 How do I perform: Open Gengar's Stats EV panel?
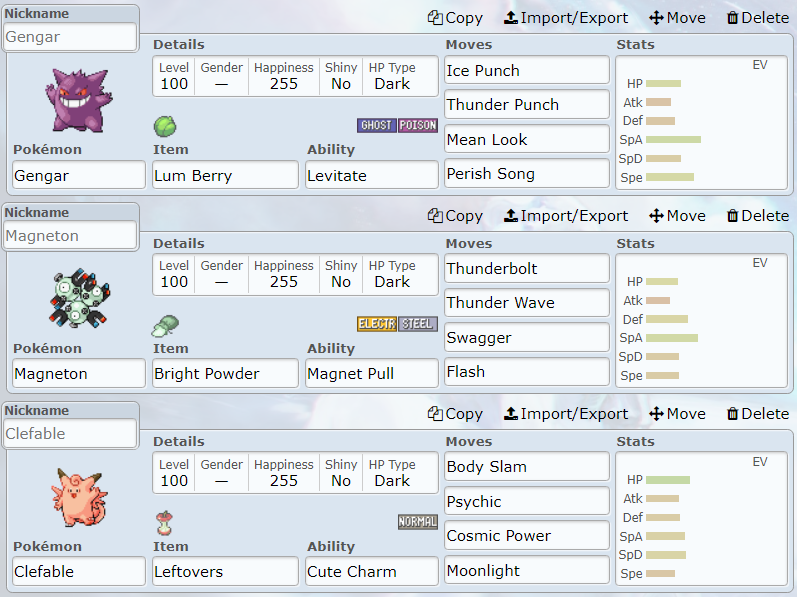coord(701,123)
